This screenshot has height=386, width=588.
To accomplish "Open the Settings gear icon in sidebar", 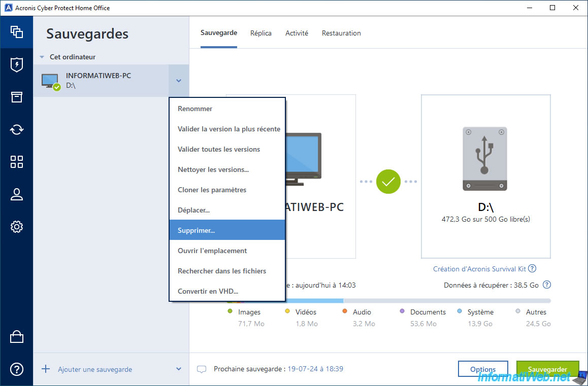I will click(x=16, y=227).
